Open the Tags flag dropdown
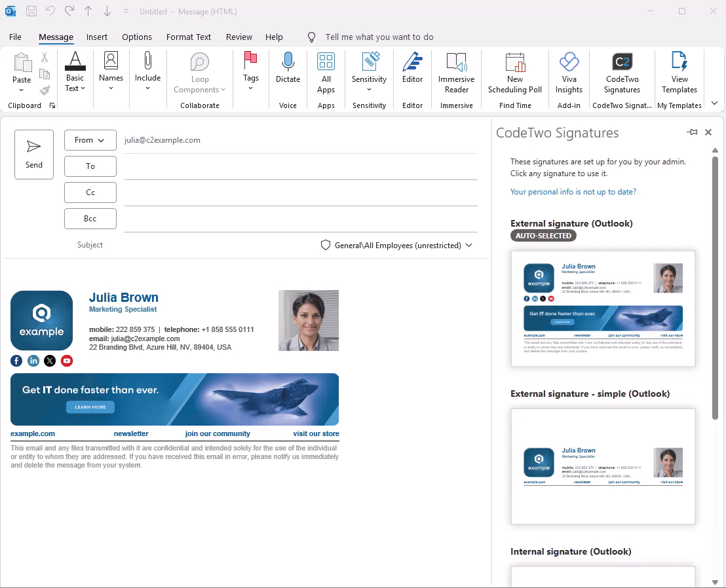This screenshot has width=726, height=588. tap(250, 71)
